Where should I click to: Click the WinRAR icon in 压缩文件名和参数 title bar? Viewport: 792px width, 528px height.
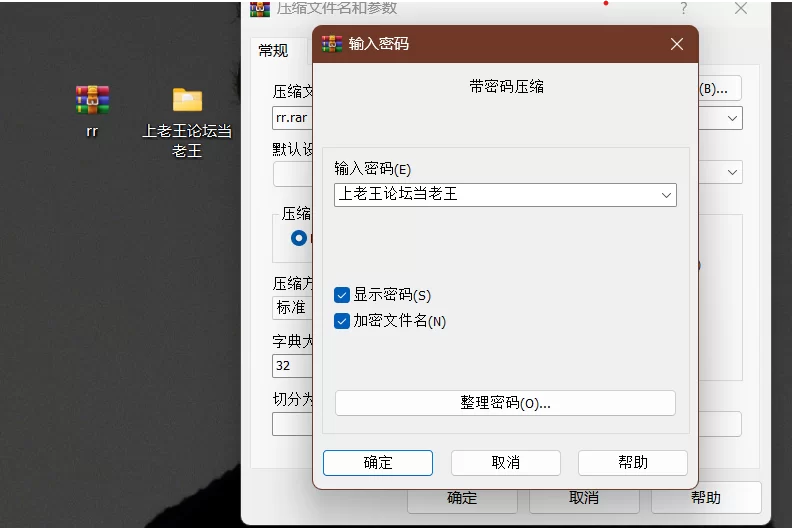259,8
